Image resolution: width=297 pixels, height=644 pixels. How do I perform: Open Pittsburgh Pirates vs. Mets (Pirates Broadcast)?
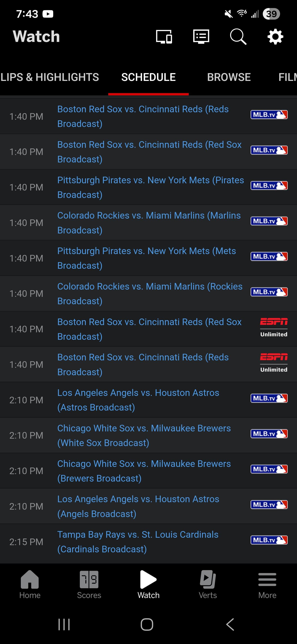[x=150, y=187]
